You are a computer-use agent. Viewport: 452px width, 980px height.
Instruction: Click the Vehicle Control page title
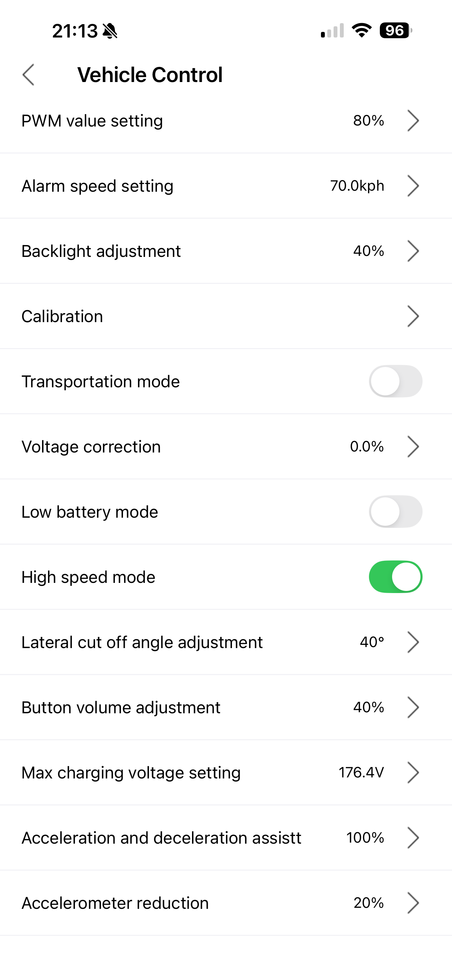click(x=150, y=75)
